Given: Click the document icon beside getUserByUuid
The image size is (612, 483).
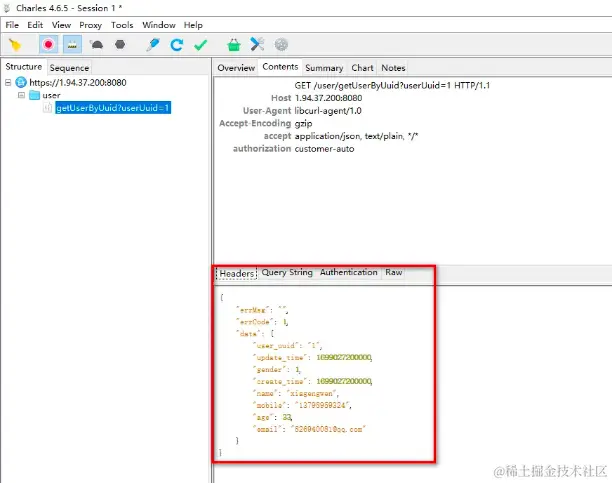Looking at the screenshot, I should [x=47, y=108].
